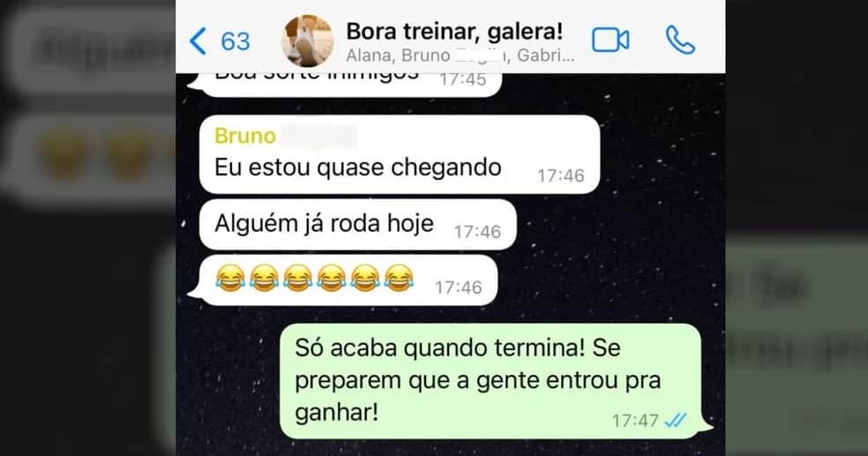This screenshot has height=456, width=868.
Task: Open sender Bruno's name in the bubble
Action: coord(245,136)
